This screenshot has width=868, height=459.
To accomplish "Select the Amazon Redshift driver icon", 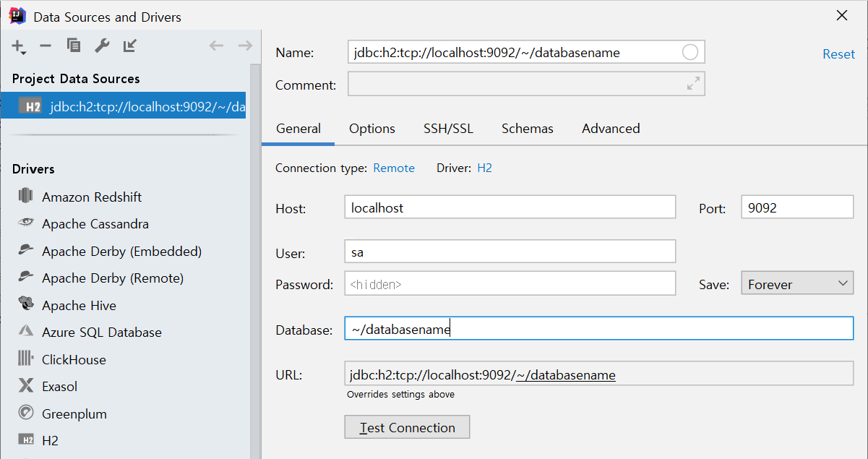I will [x=26, y=197].
